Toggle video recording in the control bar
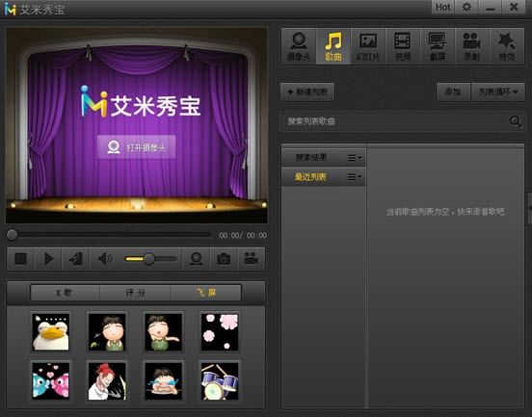532x417 pixels. [252, 259]
